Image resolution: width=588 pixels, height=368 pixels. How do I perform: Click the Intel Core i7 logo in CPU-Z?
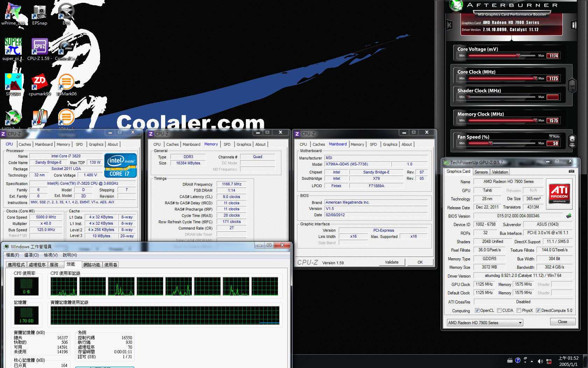(x=120, y=165)
